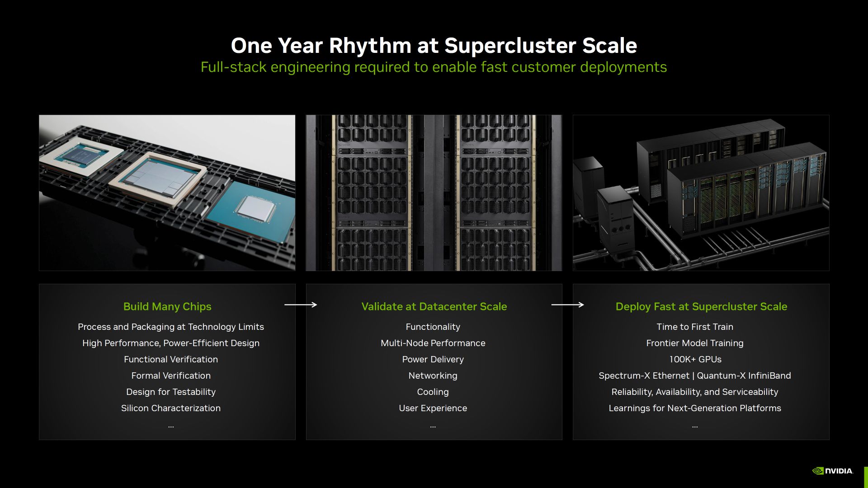Select the 'Cooling' line

(433, 392)
